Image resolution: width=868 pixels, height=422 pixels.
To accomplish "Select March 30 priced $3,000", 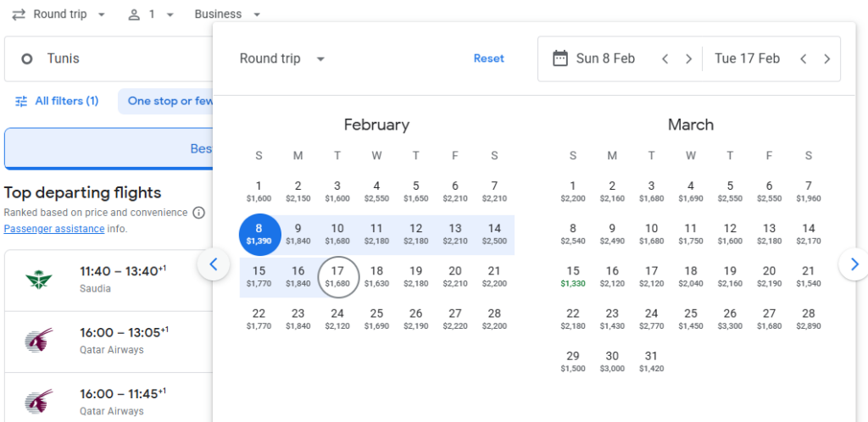I will pyautogui.click(x=612, y=362).
